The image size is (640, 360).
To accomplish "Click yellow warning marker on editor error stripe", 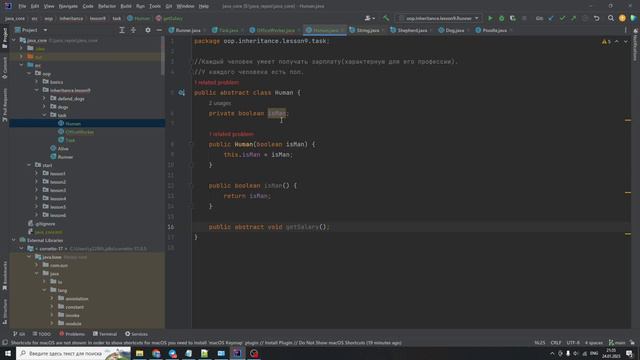I will click(628, 120).
